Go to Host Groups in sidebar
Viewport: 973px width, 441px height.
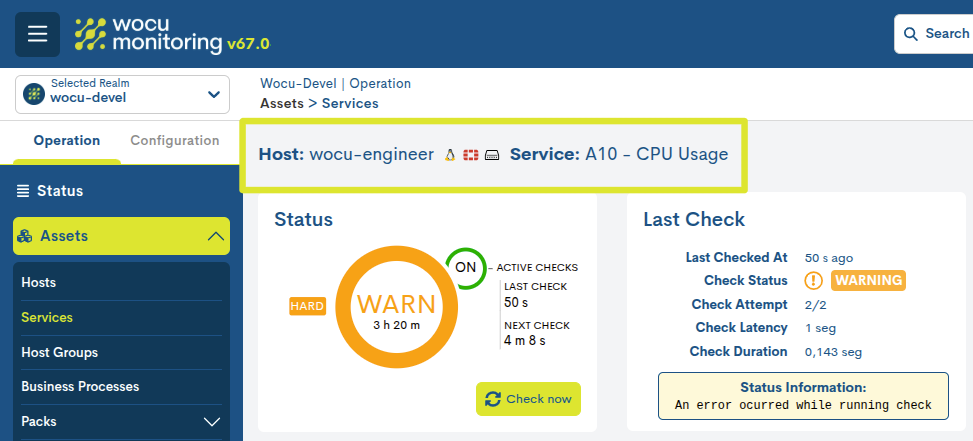point(59,352)
